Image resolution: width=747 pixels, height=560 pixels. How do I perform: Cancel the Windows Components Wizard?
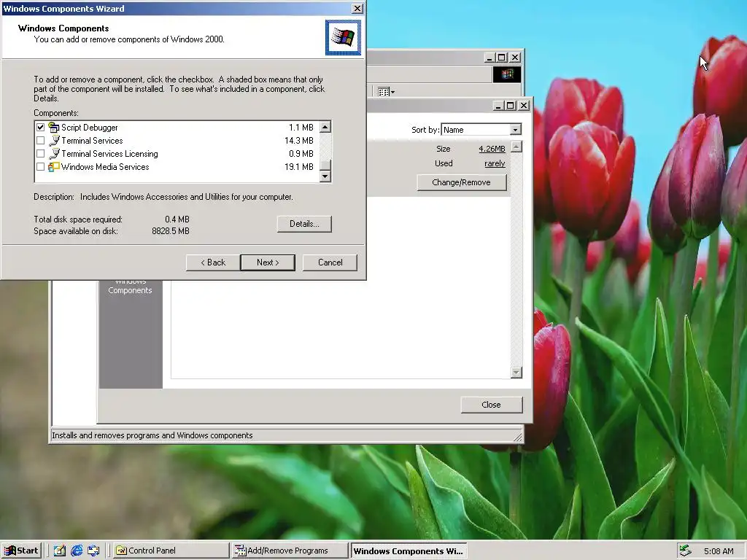330,262
